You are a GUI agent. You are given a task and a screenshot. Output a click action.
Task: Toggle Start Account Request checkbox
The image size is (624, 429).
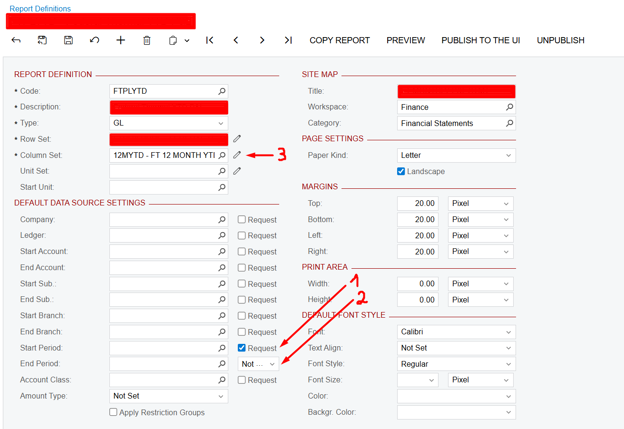[242, 252]
